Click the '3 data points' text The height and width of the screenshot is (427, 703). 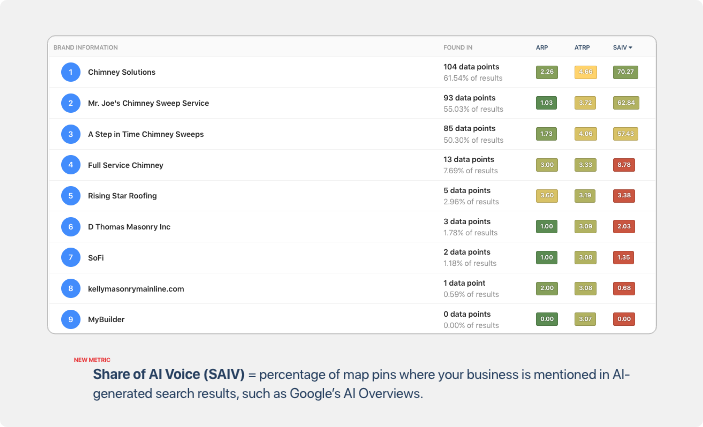tap(467, 222)
